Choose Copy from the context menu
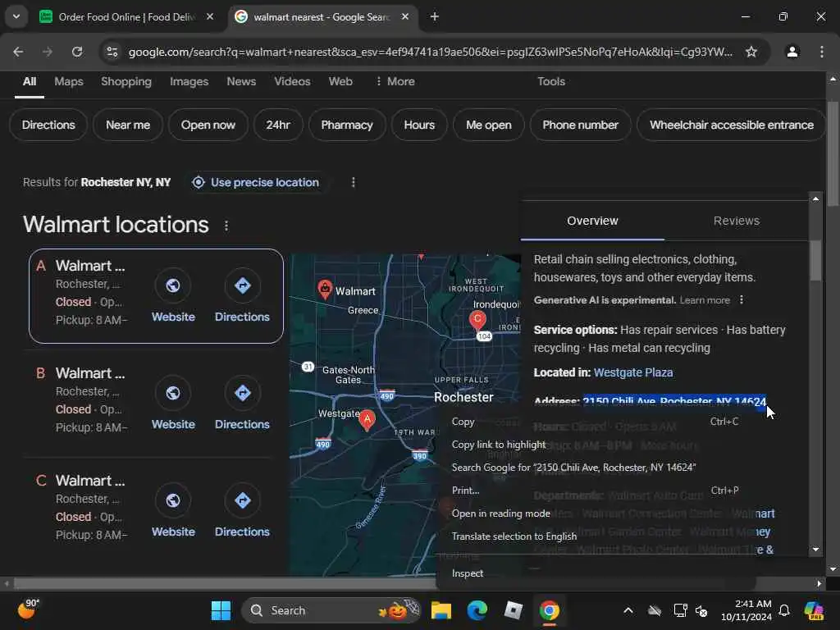The width and height of the screenshot is (840, 630). [x=596, y=422]
